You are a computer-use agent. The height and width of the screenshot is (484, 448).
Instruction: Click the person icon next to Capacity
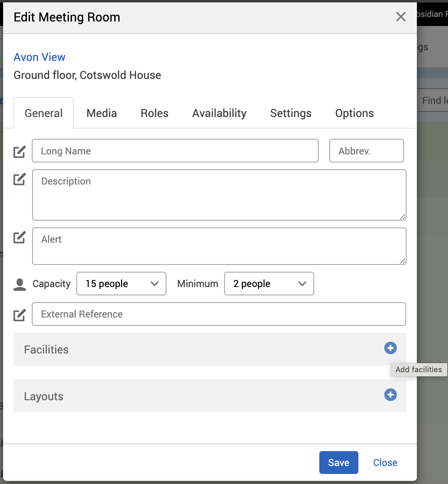[20, 284]
